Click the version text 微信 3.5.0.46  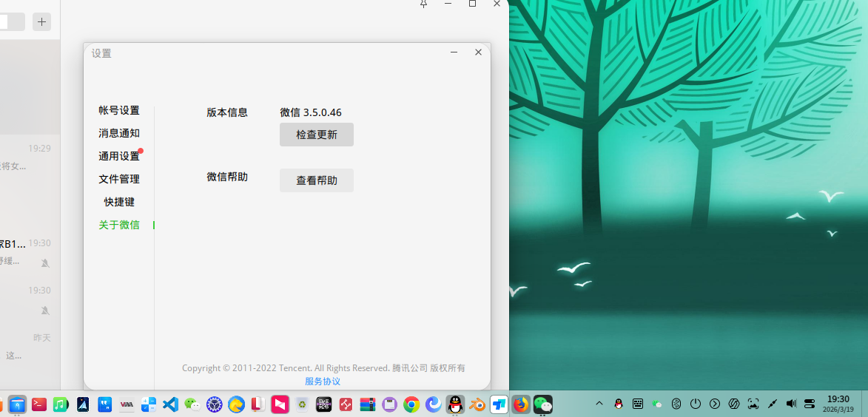pyautogui.click(x=311, y=112)
